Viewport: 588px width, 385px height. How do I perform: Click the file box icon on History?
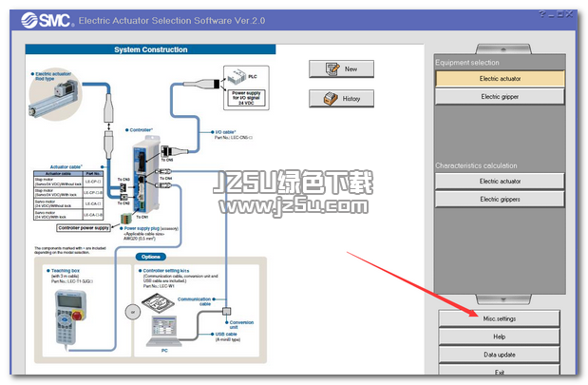331,99
